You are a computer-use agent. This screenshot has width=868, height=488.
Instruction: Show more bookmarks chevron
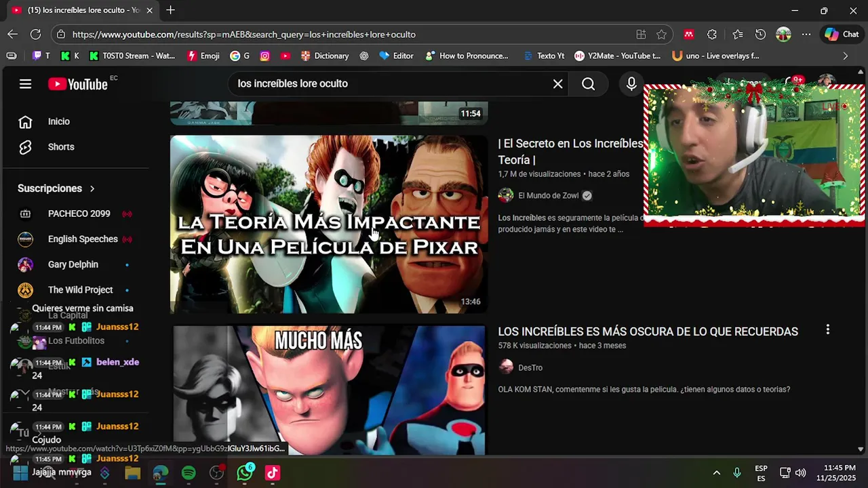[x=845, y=56]
